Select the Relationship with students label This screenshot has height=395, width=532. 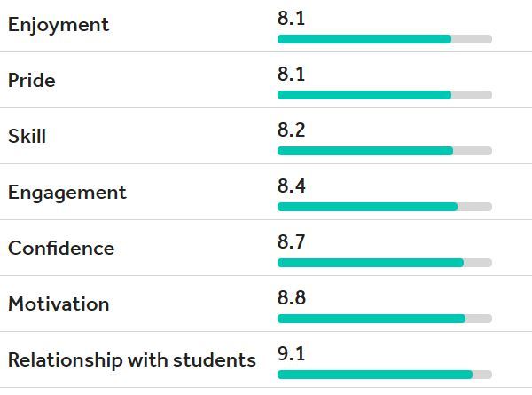coord(132,360)
